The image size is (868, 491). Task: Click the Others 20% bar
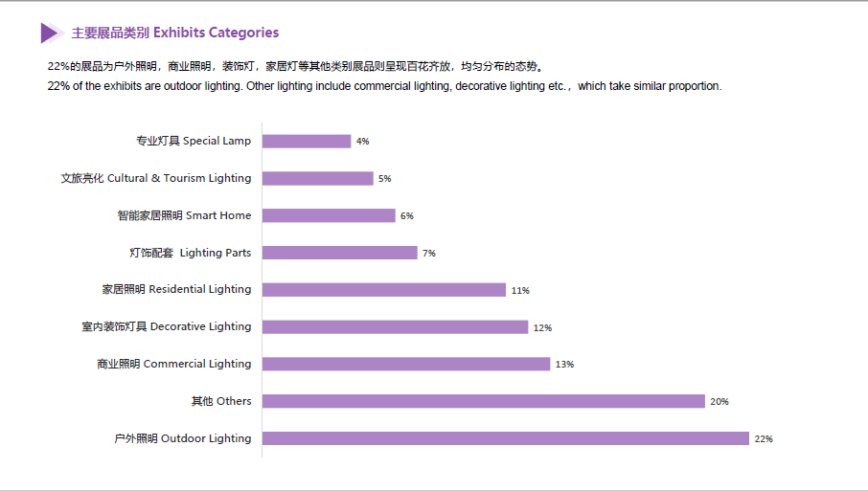coord(483,401)
